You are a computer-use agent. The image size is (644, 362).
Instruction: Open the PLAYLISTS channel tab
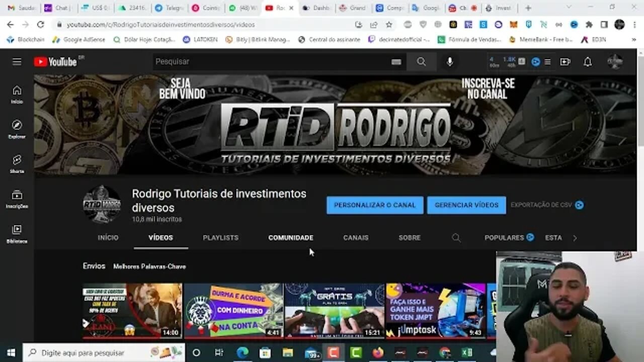220,238
